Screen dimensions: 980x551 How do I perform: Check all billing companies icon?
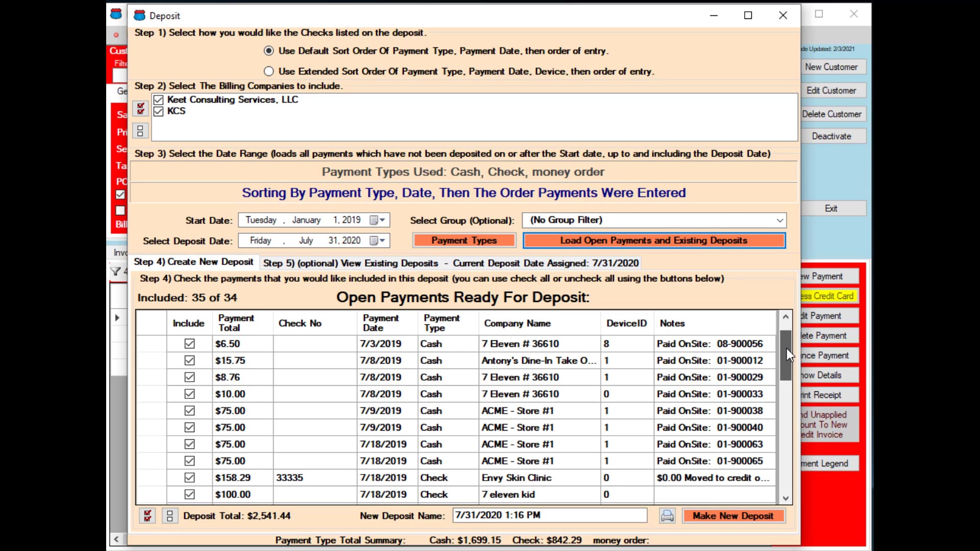(140, 108)
